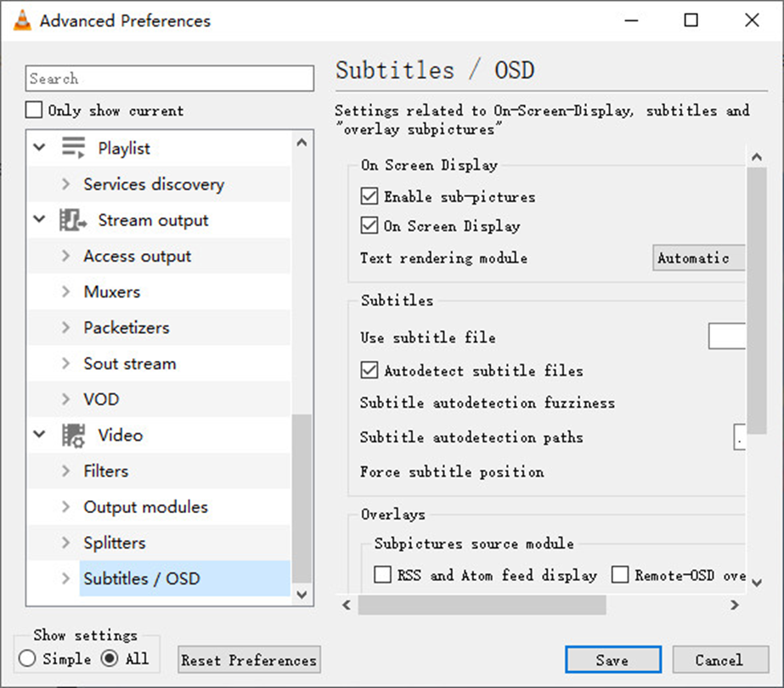Open the Text rendering module dropdown
784x688 pixels.
pyautogui.click(x=698, y=257)
